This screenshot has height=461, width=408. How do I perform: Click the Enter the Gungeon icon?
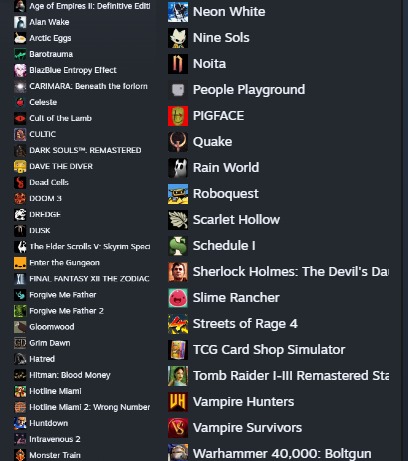[x=20, y=263]
